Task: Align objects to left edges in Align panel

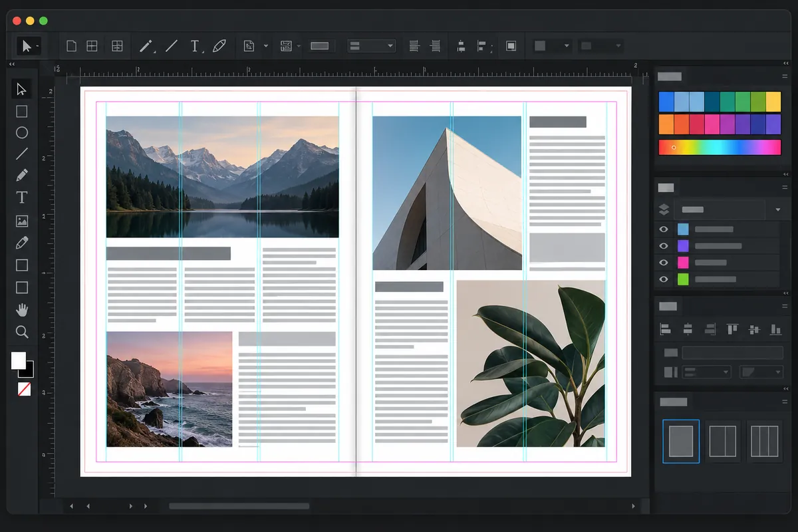Action: (665, 329)
